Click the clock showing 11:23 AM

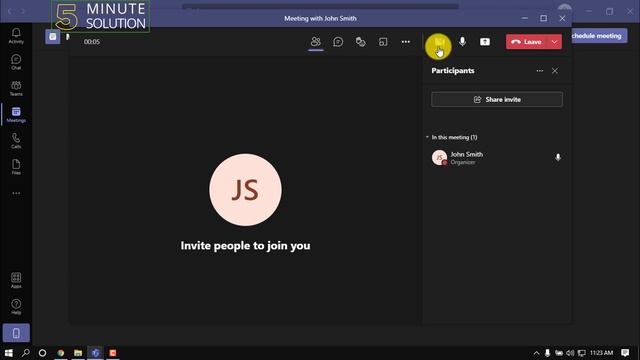601,353
